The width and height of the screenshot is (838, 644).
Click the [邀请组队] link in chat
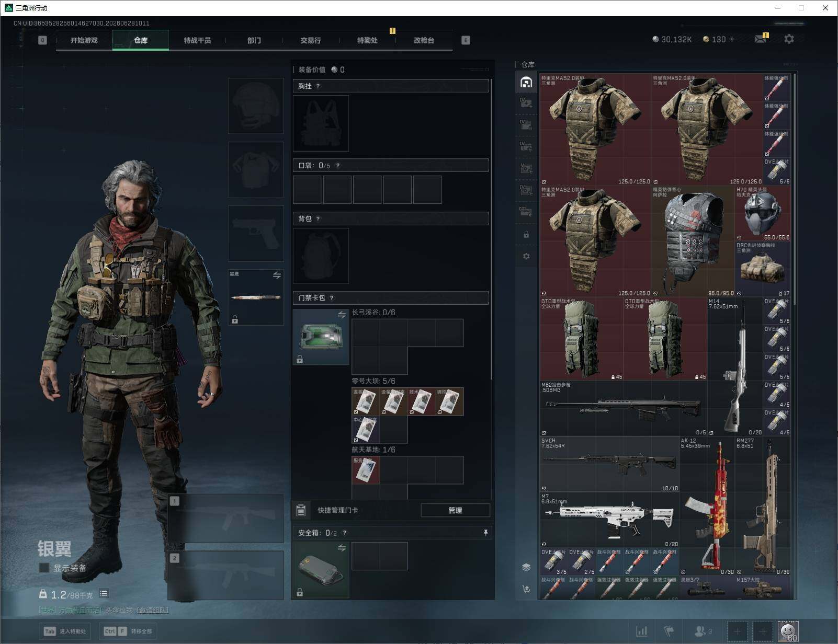pyautogui.click(x=153, y=610)
